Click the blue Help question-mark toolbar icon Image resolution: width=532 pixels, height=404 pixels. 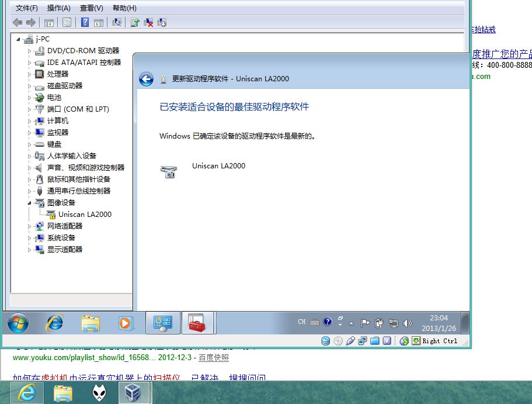85,22
